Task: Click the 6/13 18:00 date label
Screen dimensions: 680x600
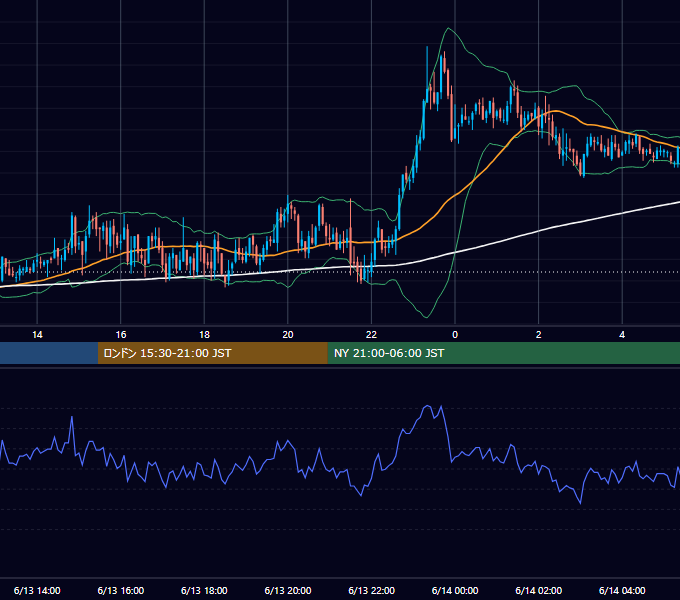Action: [x=204, y=590]
